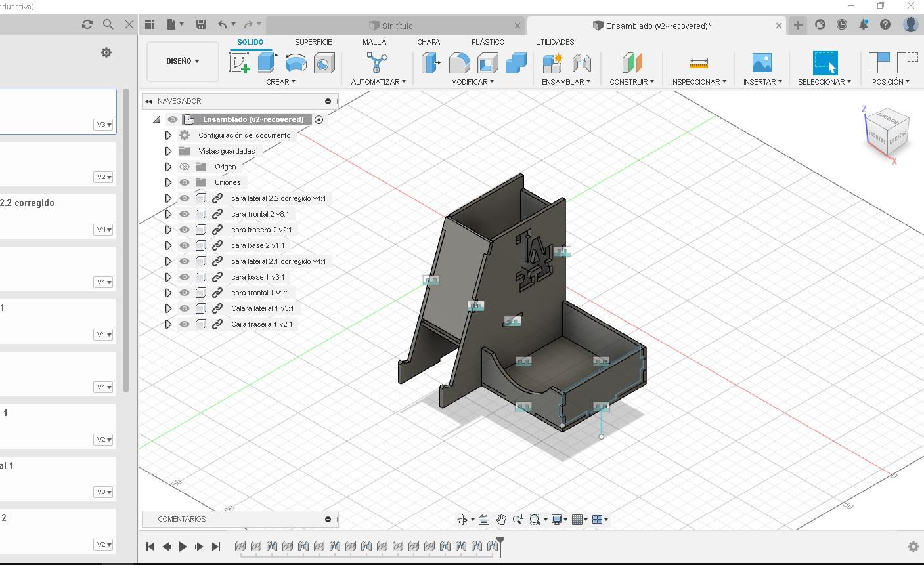Viewport: 924px width, 565px height.
Task: Open the DISEÑO workspace button
Action: pyautogui.click(x=183, y=62)
